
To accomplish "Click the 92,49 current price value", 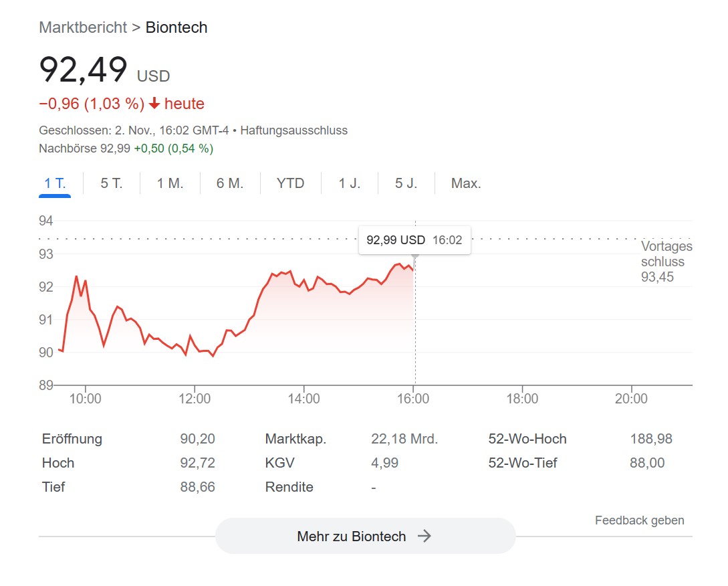I will click(x=83, y=70).
